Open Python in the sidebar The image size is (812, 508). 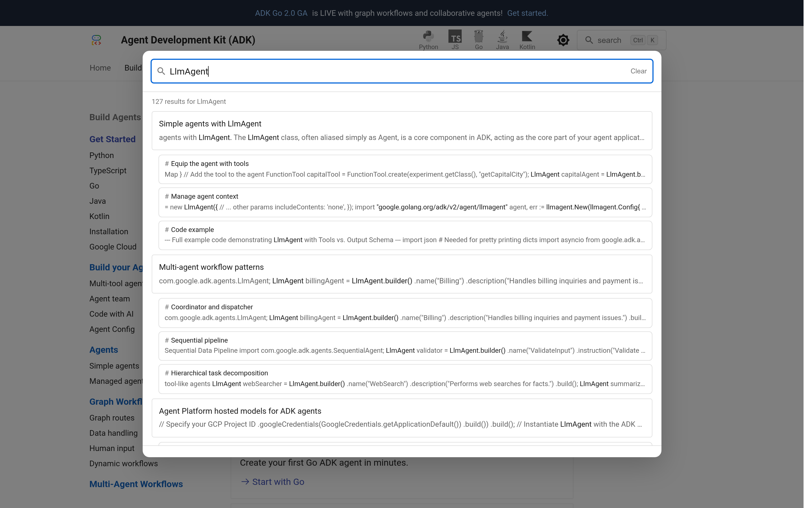[101, 155]
